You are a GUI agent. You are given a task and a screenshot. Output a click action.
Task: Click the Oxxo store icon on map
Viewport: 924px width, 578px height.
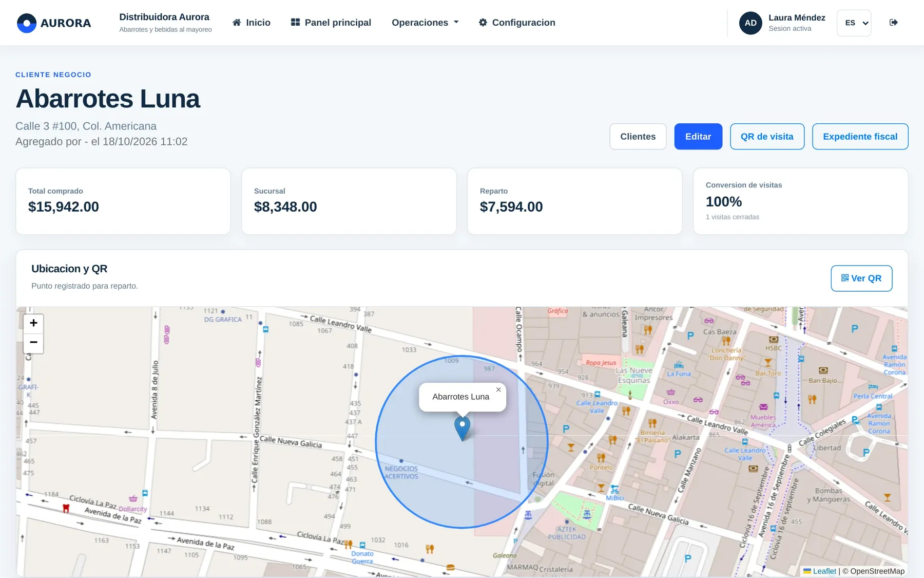[671, 393]
